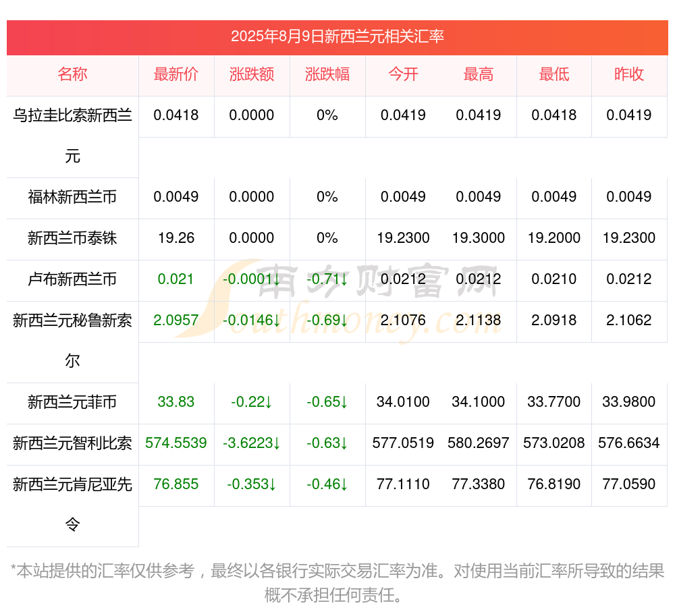The image size is (675, 616).
Task: Click 昨收 value 2.1062
Action: coord(629,320)
